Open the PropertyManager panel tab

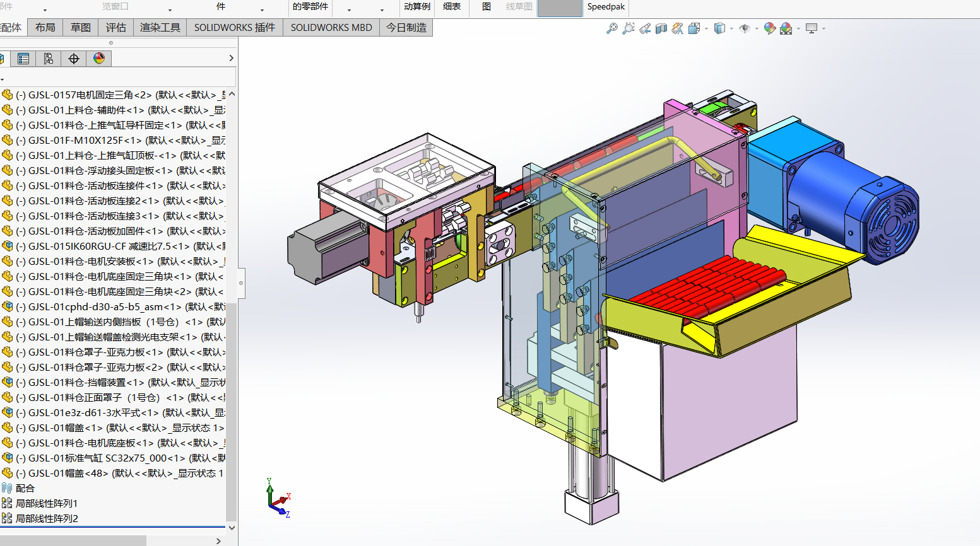click(23, 59)
